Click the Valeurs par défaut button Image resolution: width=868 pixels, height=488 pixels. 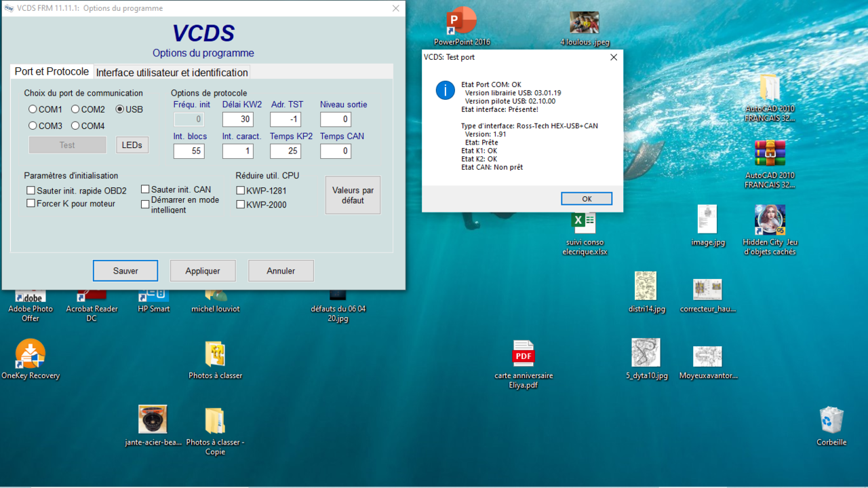353,195
